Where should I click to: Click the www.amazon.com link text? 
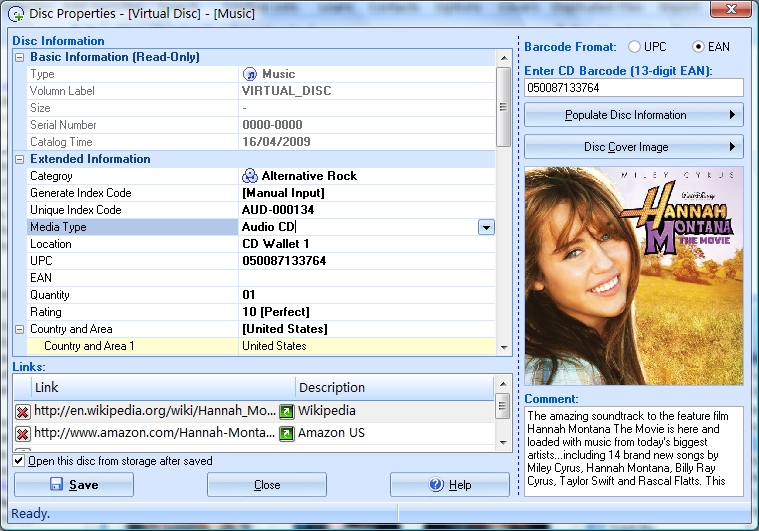click(x=154, y=433)
